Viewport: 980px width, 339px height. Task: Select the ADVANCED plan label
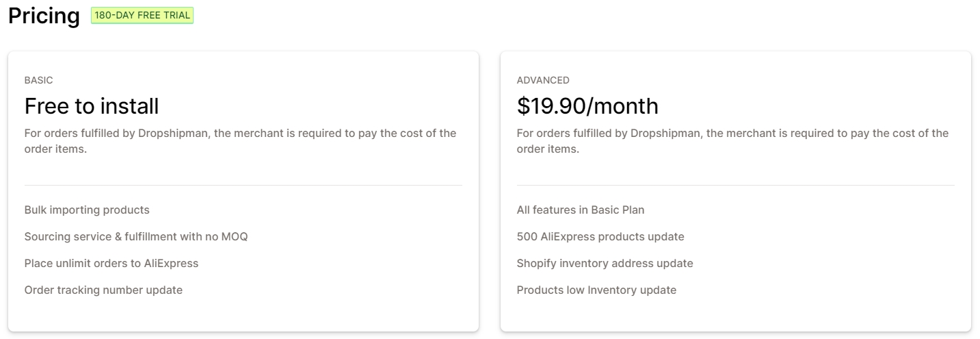tap(543, 80)
